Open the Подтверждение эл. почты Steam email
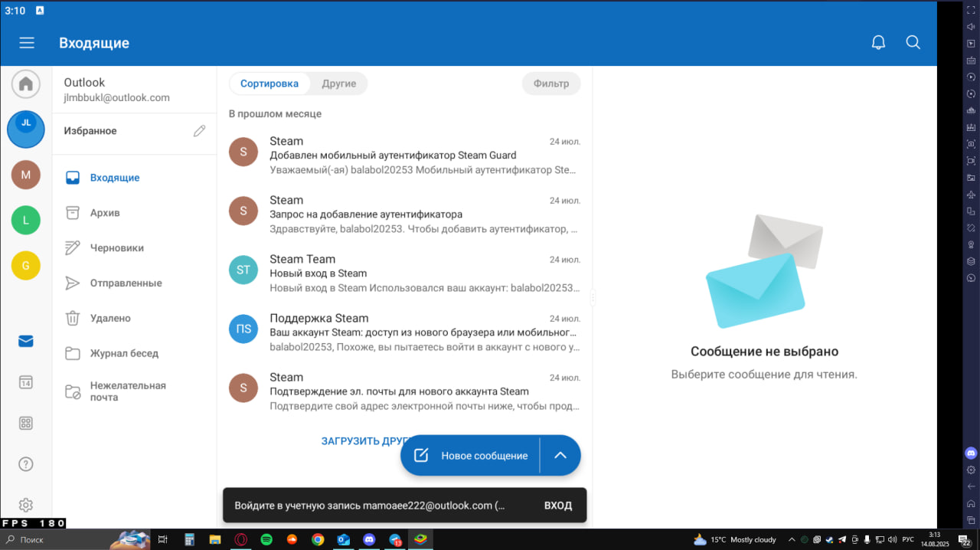Screen dimensions: 980x550 coord(404,391)
